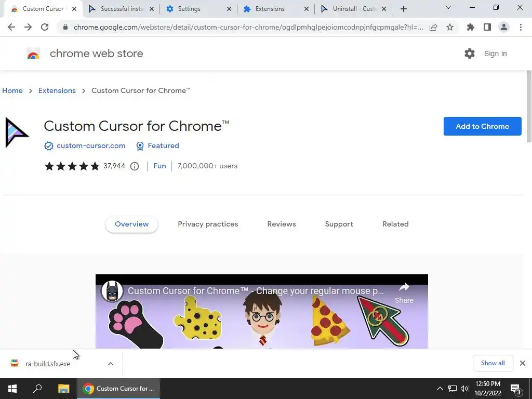Open the Support tab
532x399 pixels.
click(x=339, y=224)
